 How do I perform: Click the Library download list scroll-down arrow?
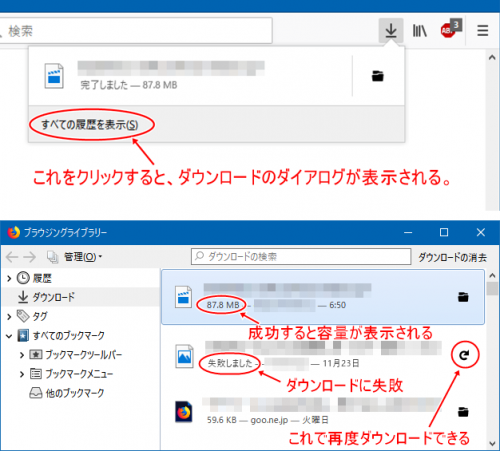click(492, 443)
